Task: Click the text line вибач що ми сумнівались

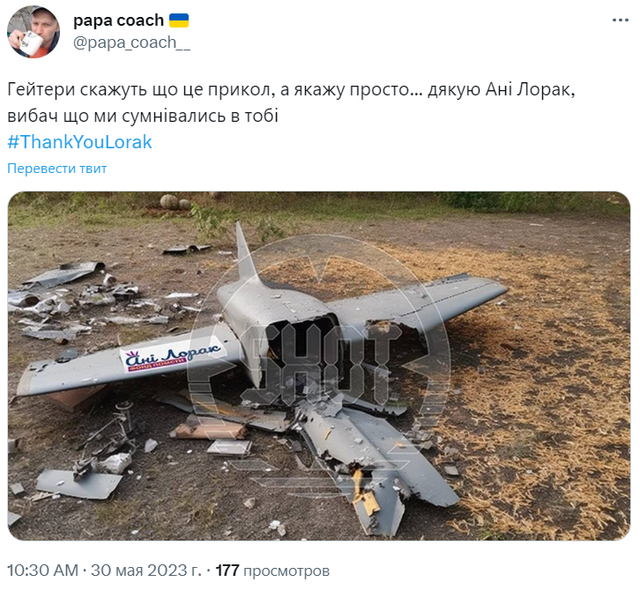Action: [142, 116]
